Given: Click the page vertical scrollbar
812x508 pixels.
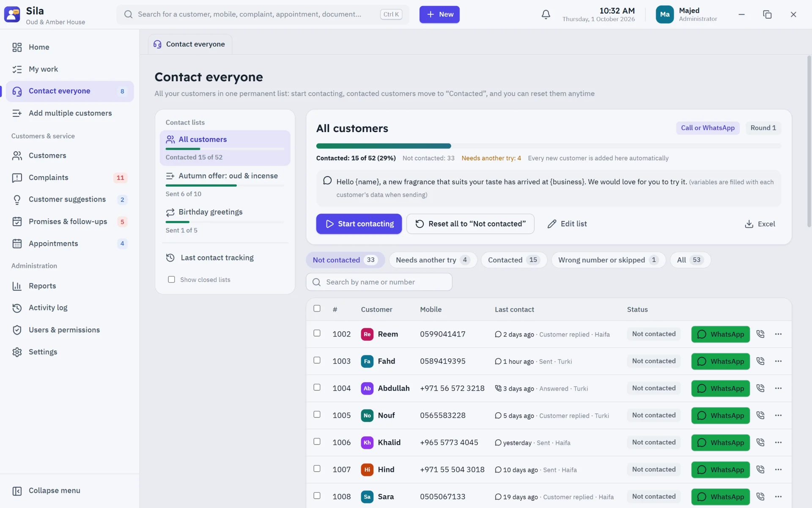Looking at the screenshot, I should pyautogui.click(x=809, y=142).
